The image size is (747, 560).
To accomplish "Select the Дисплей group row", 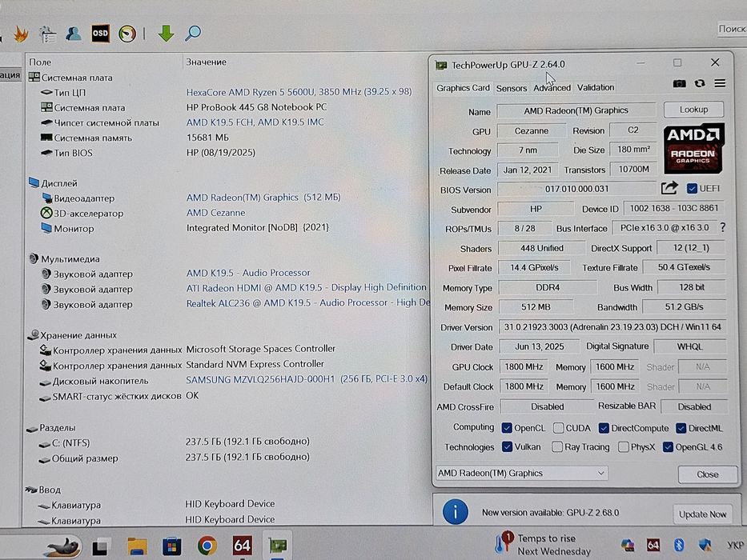I will [52, 183].
